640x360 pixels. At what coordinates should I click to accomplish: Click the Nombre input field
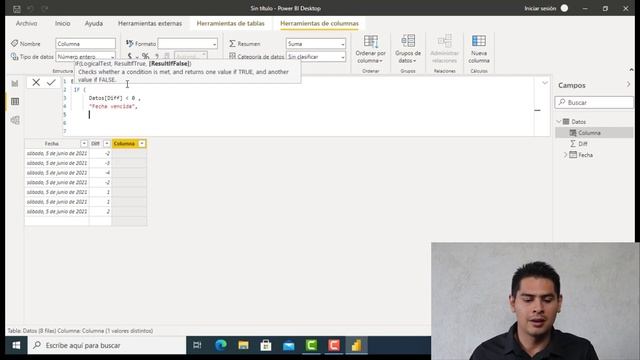click(86, 44)
